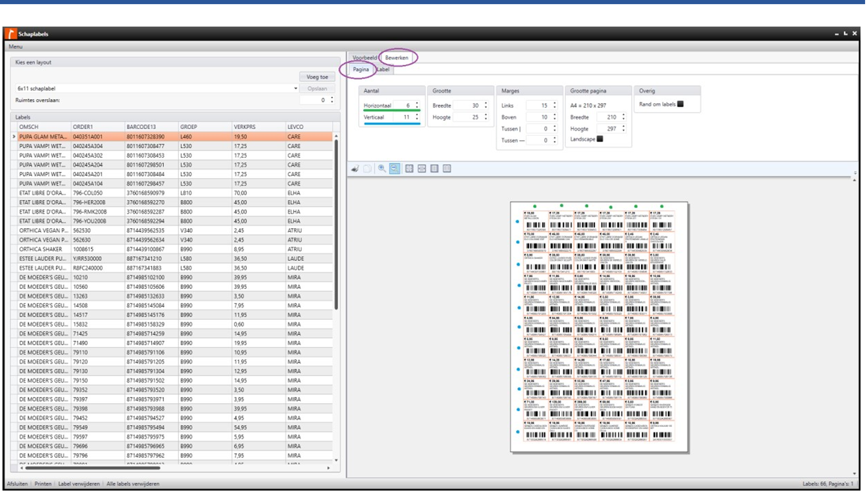Image resolution: width=868 pixels, height=503 pixels.
Task: Switch to the Voorbeeld tab
Action: coord(364,58)
